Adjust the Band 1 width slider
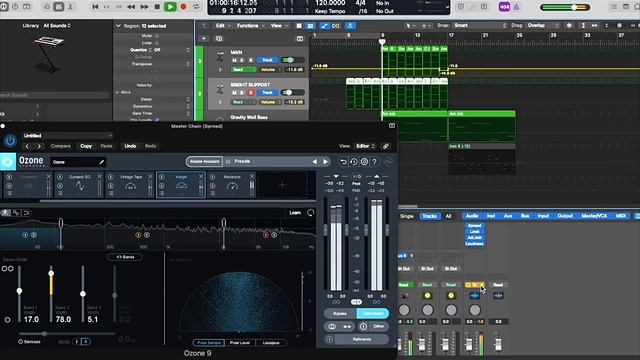Screen dimensions: 640x360 tap(19, 291)
